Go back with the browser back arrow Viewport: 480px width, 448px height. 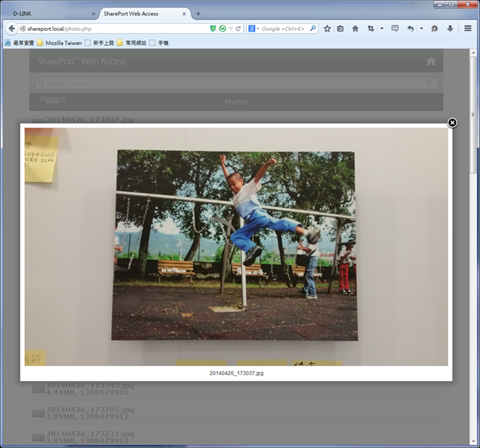tap(11, 29)
